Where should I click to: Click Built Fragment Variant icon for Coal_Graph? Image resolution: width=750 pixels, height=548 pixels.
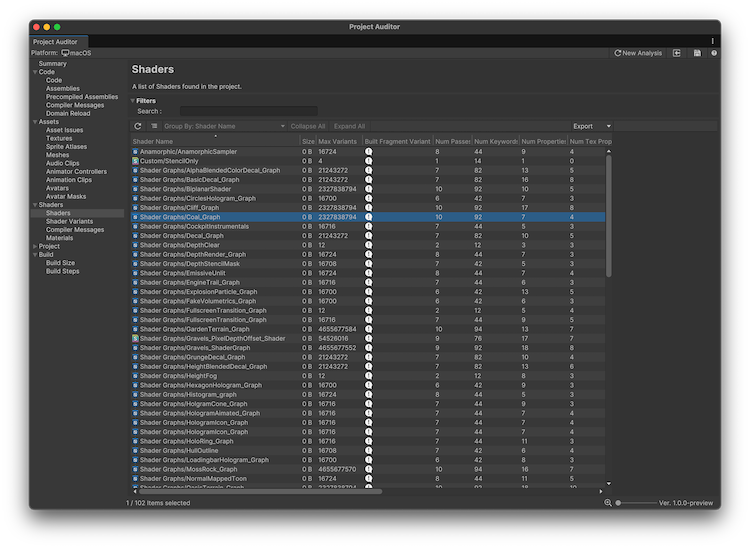[368, 217]
